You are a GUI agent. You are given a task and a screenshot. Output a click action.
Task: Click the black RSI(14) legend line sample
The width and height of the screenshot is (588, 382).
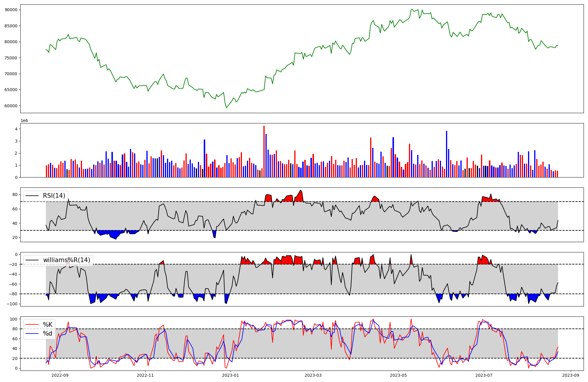32,196
